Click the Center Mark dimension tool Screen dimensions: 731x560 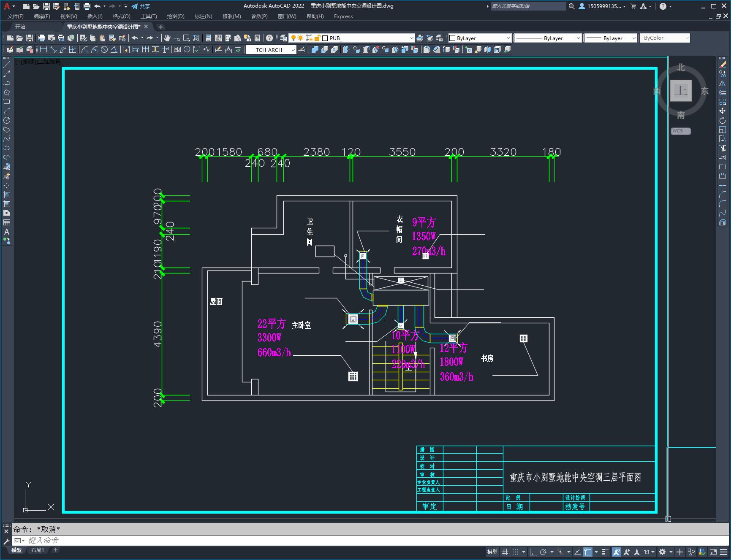(x=187, y=49)
